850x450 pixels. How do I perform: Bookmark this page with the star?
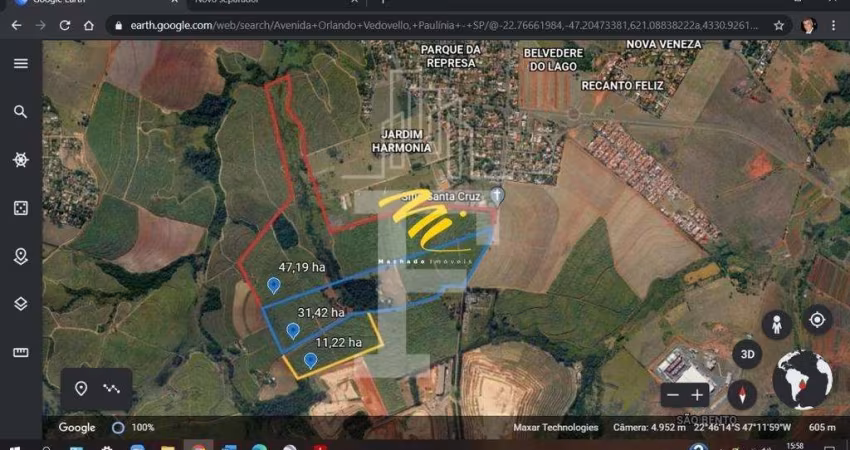pyautogui.click(x=779, y=25)
